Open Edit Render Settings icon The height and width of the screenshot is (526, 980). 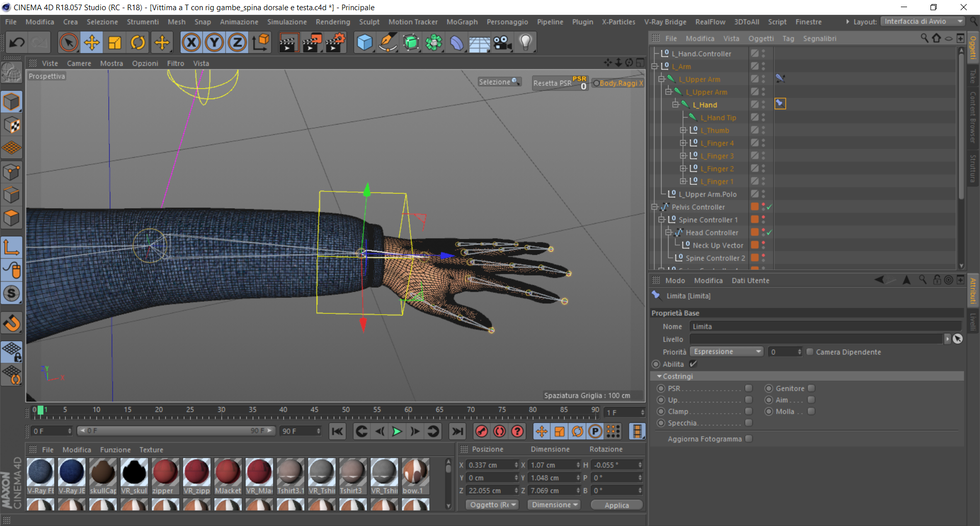335,43
